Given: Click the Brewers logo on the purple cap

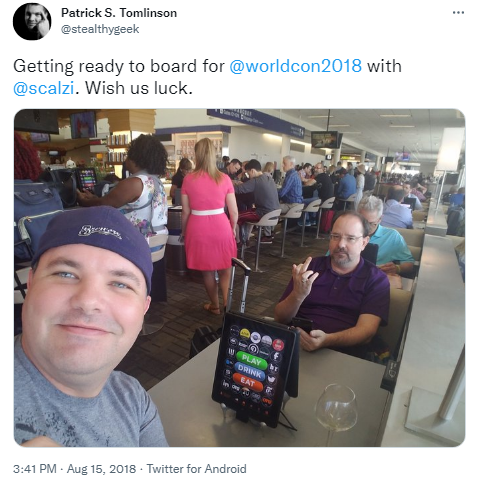Looking at the screenshot, I should tap(100, 231).
